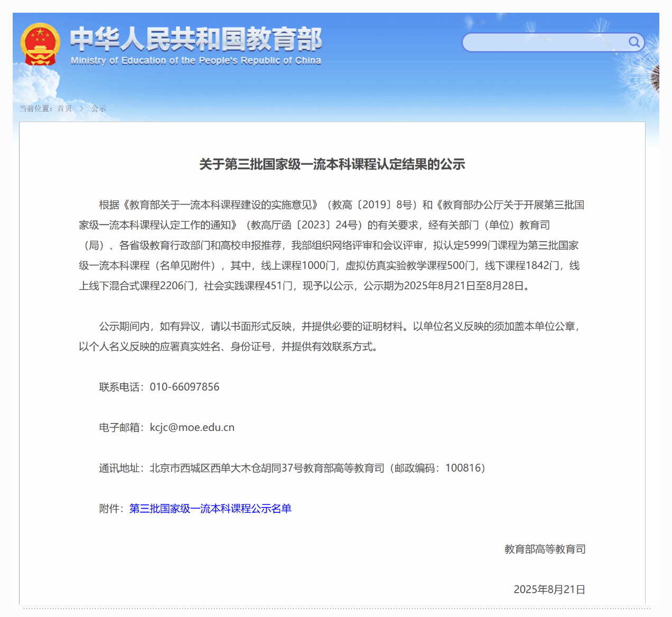Click the dandelion decoration at right edge

point(655,78)
